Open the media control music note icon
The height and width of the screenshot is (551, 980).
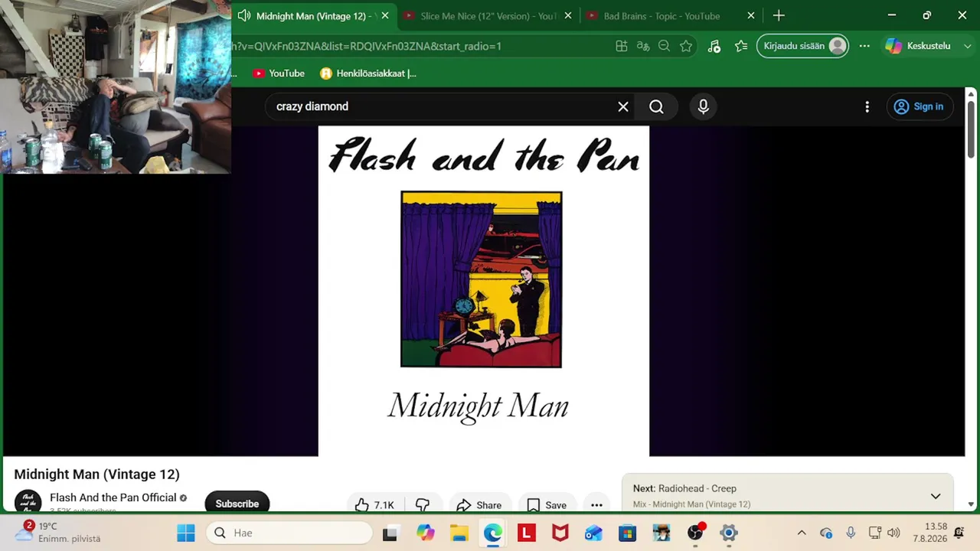click(x=714, y=46)
